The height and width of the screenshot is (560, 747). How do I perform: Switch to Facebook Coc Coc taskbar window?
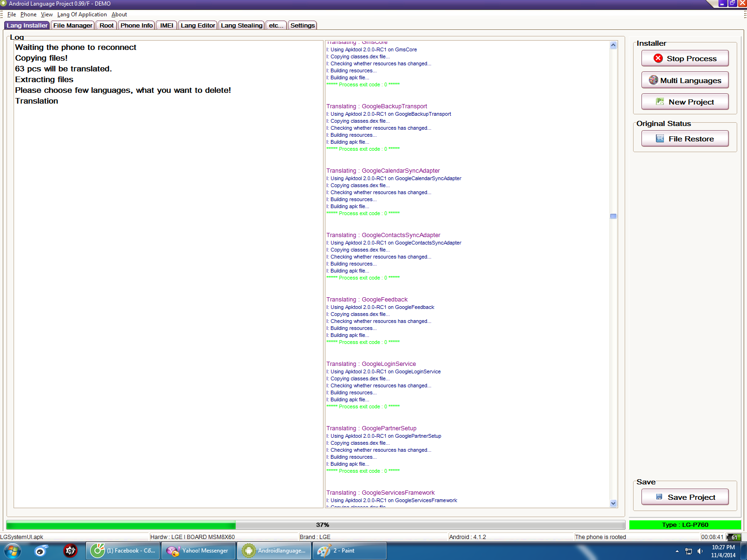[123, 551]
